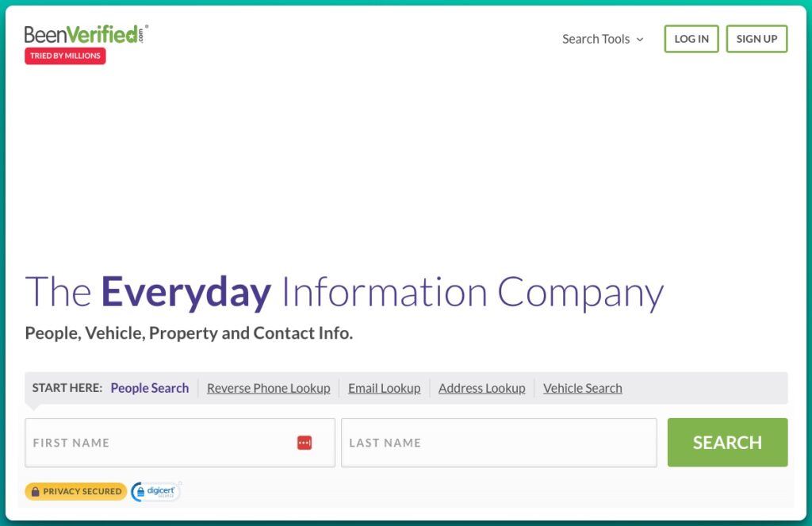Viewport: 812px width, 526px height.
Task: Click the lock icon on the PRIVACY SECURED badge
Action: 34,491
